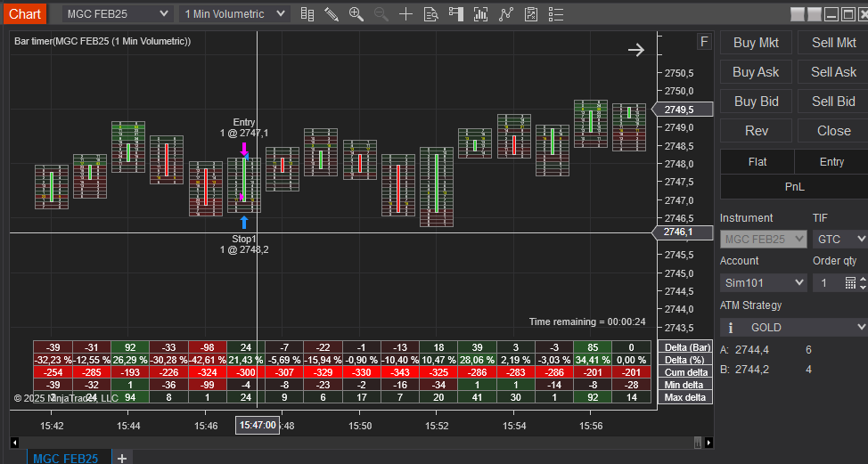The height and width of the screenshot is (464, 868).
Task: Click Buy Ask button
Action: coord(756,72)
